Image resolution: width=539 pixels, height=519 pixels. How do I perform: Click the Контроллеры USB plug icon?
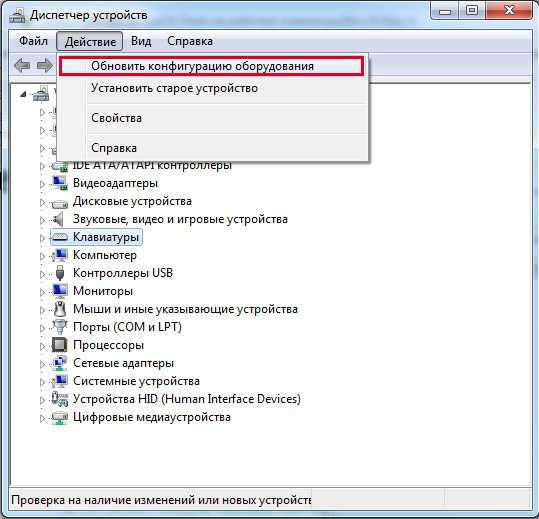[59, 273]
